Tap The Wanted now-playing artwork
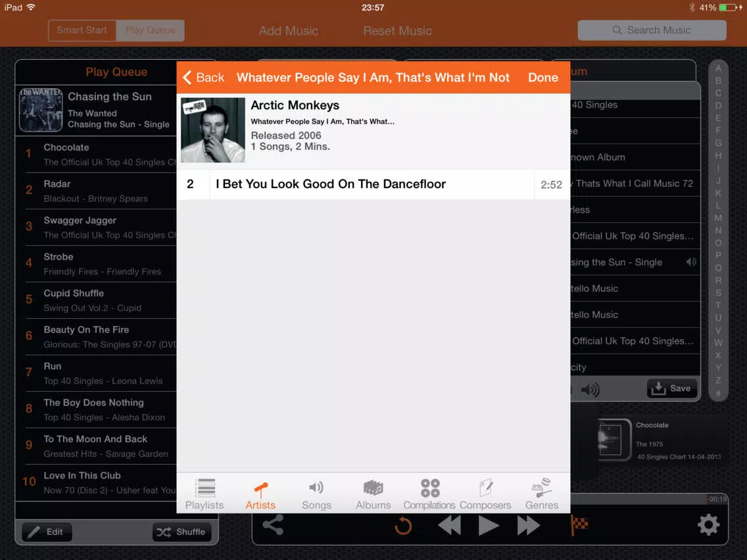The height and width of the screenshot is (560, 747). (x=41, y=110)
